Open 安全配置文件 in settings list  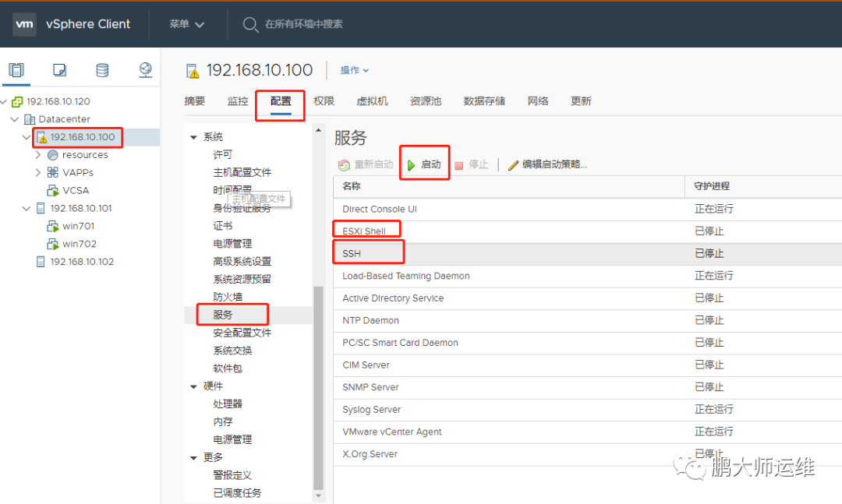click(x=242, y=333)
